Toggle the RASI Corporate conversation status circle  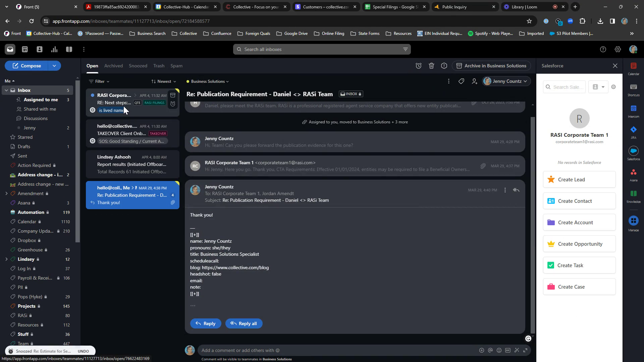pyautogui.click(x=93, y=110)
